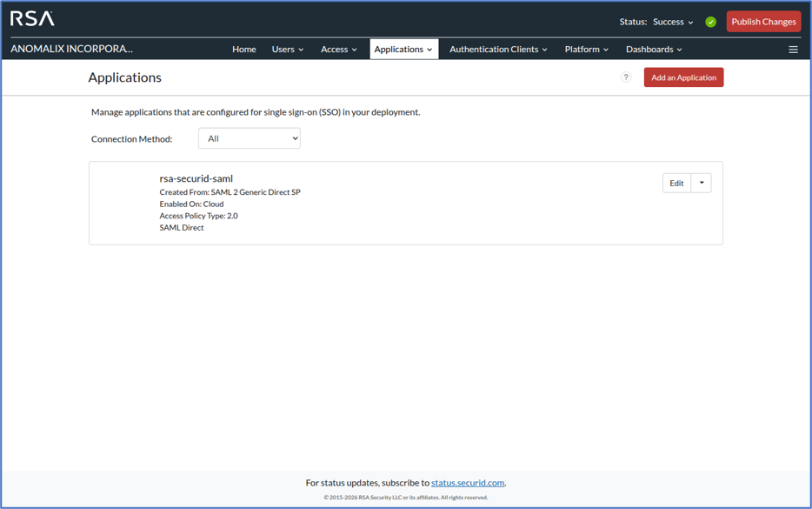Click Publish Changes button

tap(763, 22)
